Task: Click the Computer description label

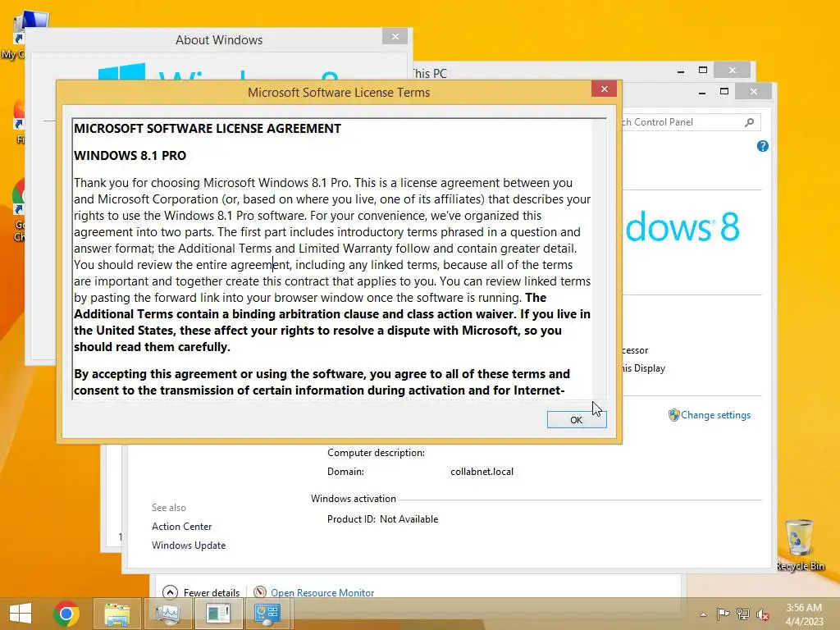Action: pyautogui.click(x=376, y=453)
